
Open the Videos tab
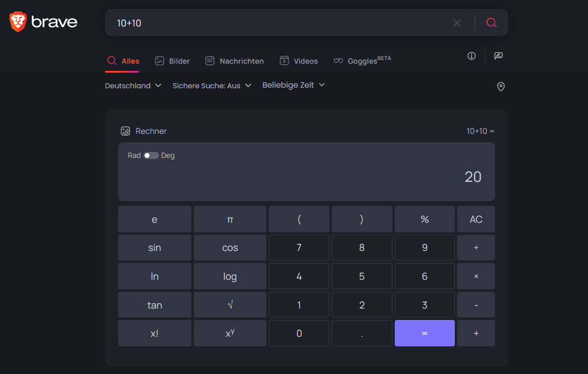299,61
